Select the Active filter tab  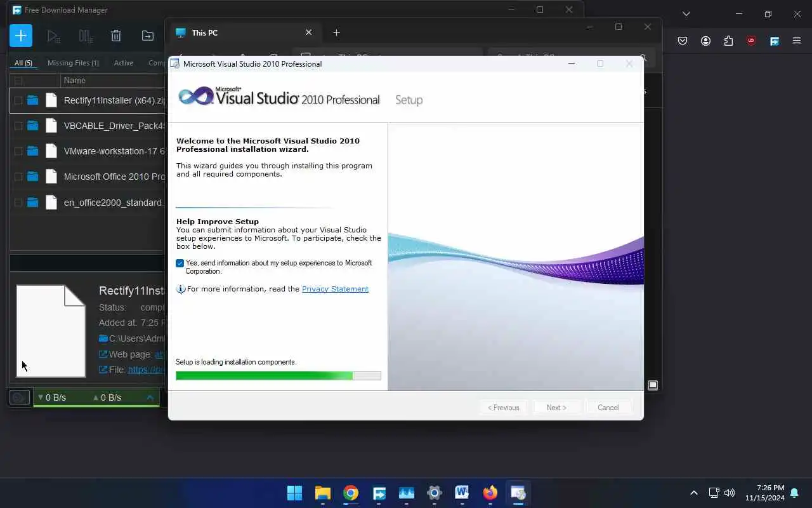(x=124, y=63)
